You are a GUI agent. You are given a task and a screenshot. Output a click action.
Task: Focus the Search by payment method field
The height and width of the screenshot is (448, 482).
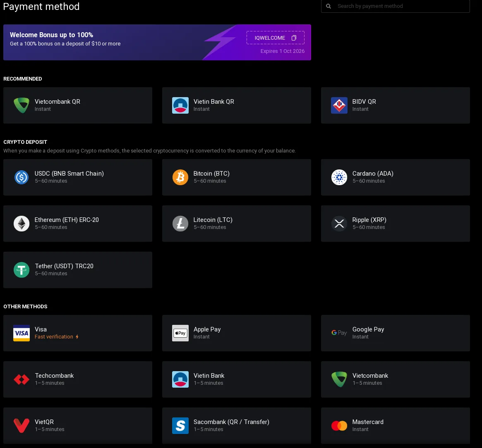pos(395,6)
